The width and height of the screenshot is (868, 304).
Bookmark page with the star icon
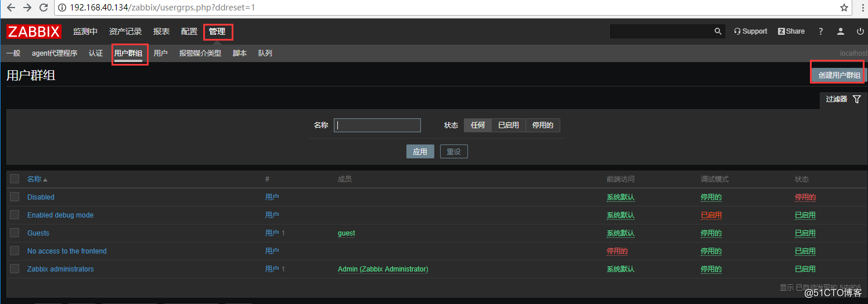point(844,8)
